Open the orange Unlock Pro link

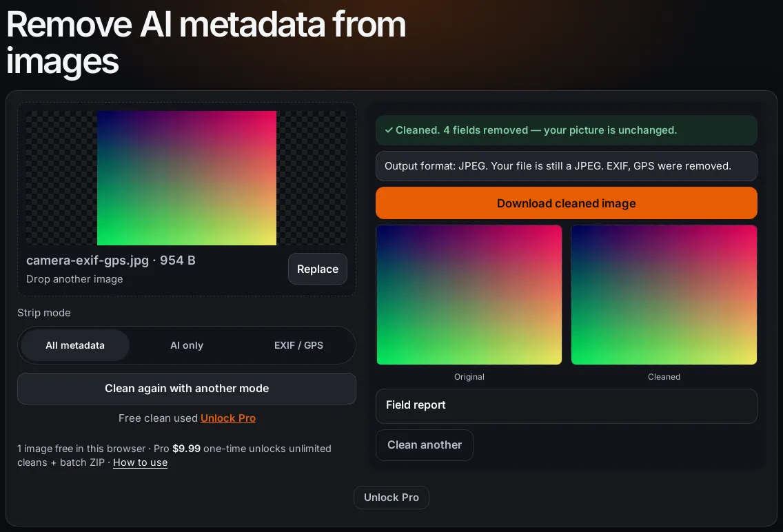tap(227, 418)
